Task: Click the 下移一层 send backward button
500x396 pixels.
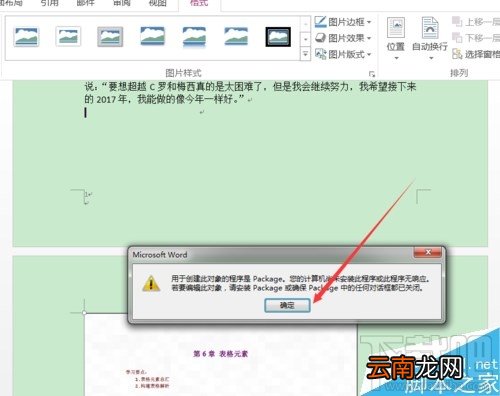Action: [476, 38]
